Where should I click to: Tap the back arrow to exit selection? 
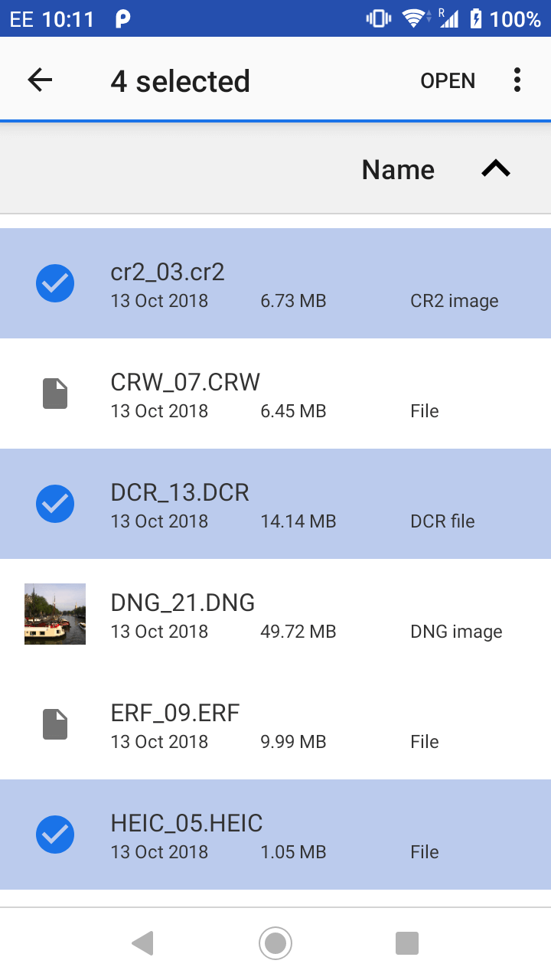[40, 80]
